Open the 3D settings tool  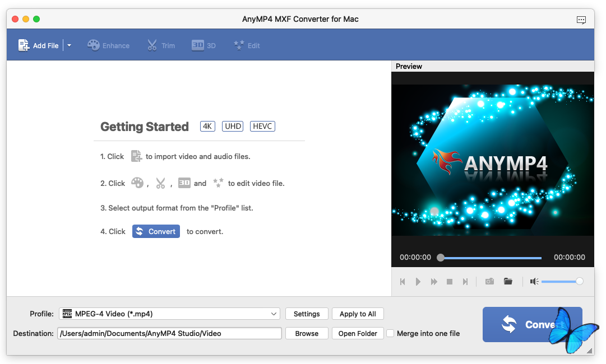[x=203, y=45]
